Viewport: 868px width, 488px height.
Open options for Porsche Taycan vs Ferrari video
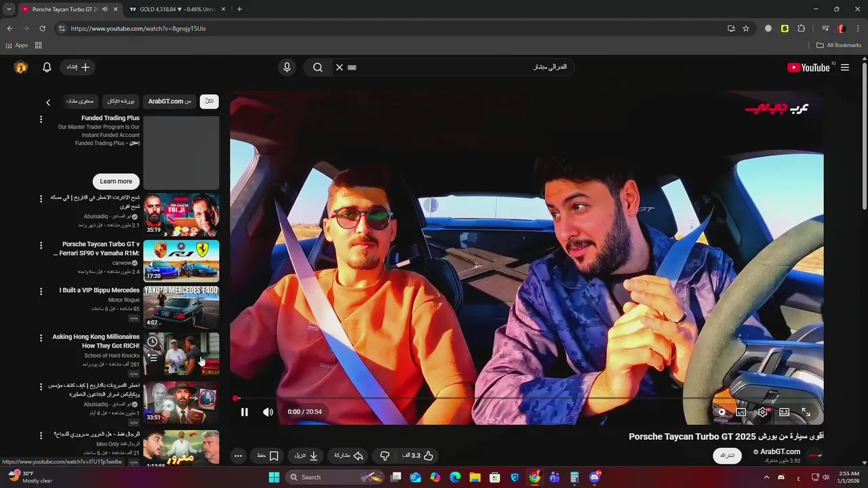(41, 245)
